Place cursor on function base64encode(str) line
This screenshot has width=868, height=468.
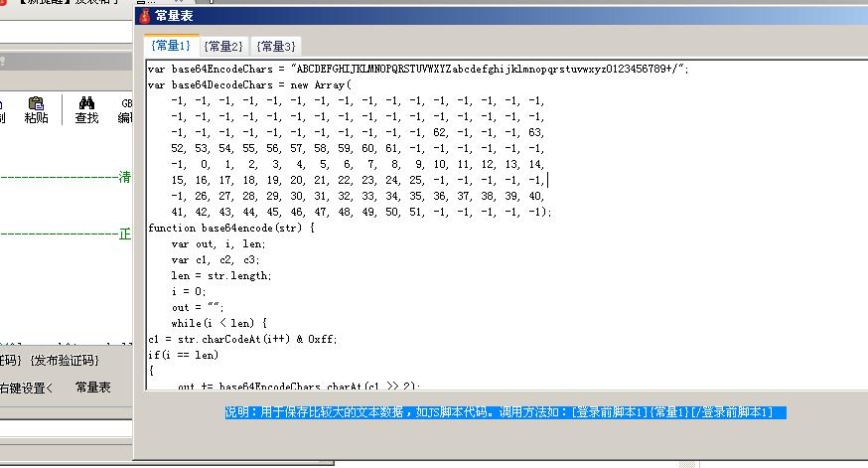point(230,228)
